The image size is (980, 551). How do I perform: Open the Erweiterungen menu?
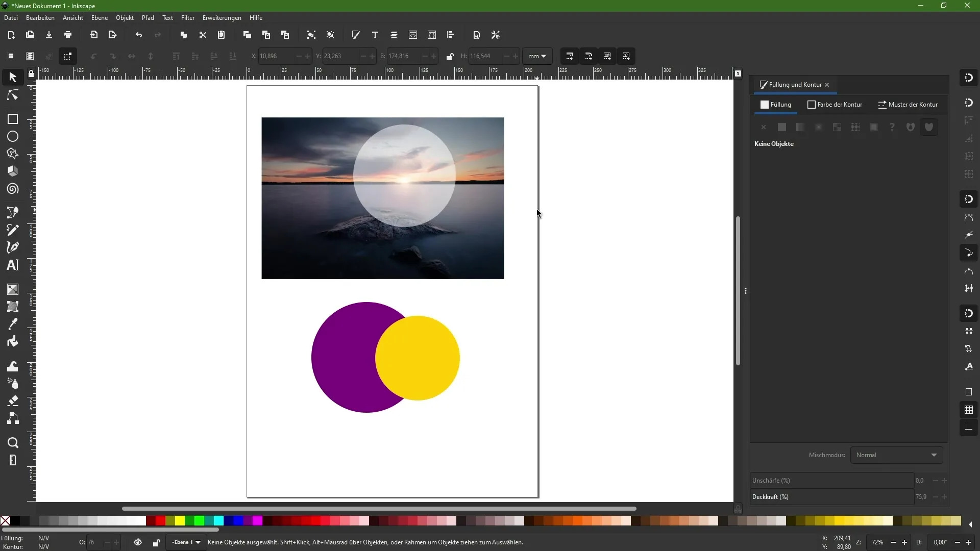pyautogui.click(x=222, y=17)
